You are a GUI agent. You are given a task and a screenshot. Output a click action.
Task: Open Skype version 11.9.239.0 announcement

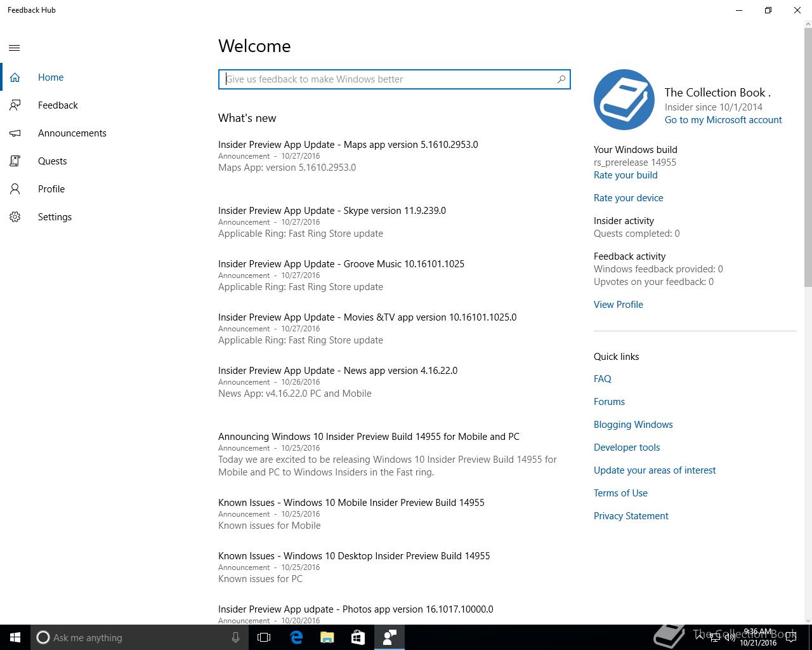[332, 211]
